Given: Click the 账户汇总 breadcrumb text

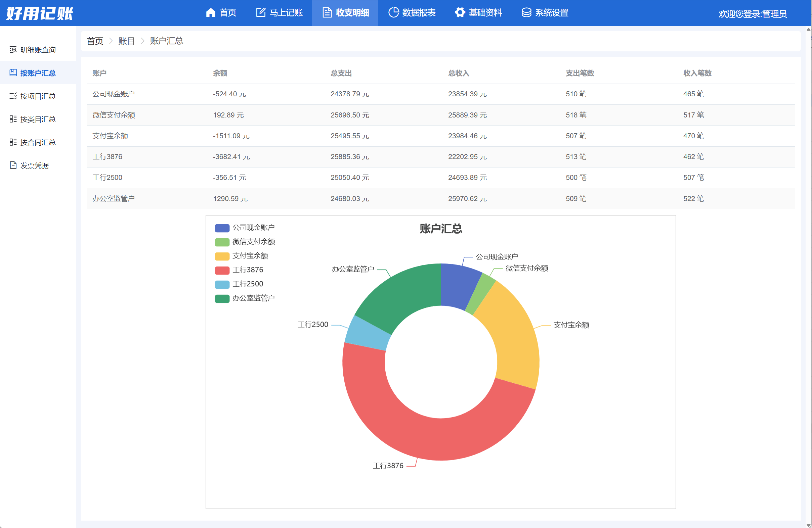Looking at the screenshot, I should tap(167, 41).
